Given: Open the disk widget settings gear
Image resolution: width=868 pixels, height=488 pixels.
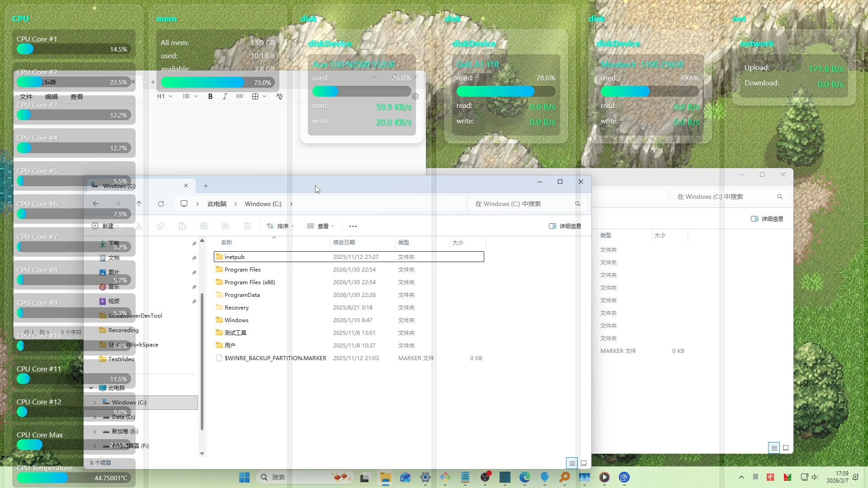Looking at the screenshot, I should [x=415, y=96].
